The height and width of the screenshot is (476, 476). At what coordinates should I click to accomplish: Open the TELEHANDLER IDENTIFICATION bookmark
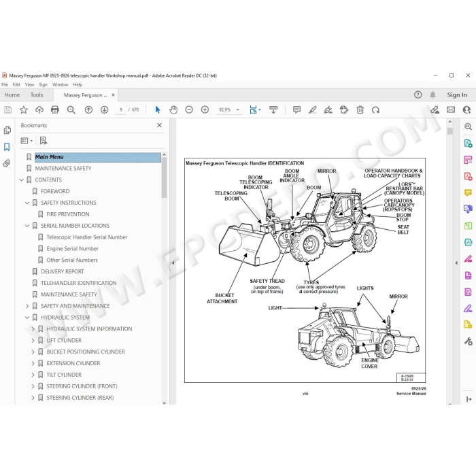[x=79, y=283]
